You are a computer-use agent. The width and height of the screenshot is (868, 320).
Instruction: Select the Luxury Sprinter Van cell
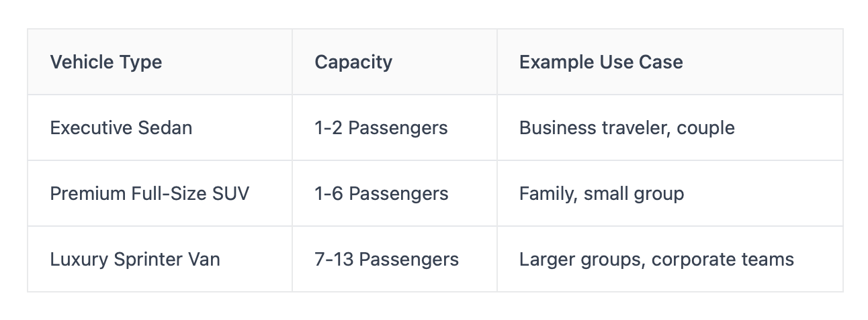pyautogui.click(x=135, y=260)
